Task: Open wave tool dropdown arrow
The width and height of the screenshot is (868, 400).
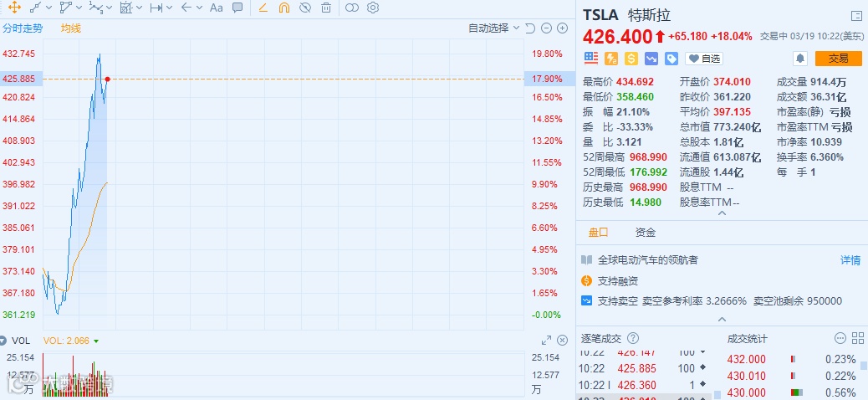Action: 109,8
